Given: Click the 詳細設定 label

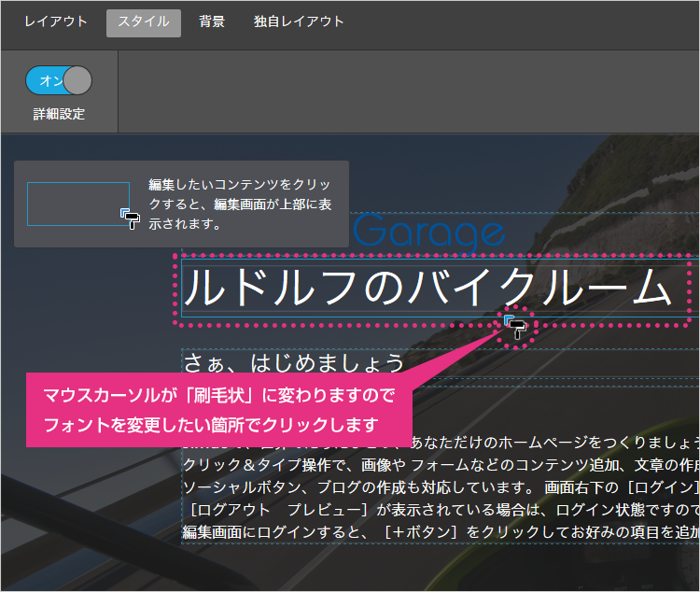Looking at the screenshot, I should tap(59, 114).
